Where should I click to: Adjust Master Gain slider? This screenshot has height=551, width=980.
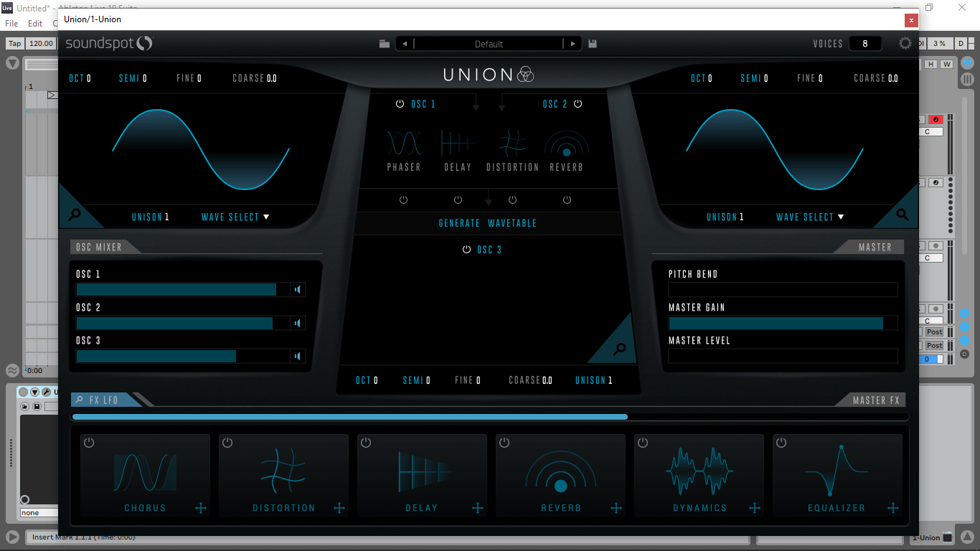point(783,324)
